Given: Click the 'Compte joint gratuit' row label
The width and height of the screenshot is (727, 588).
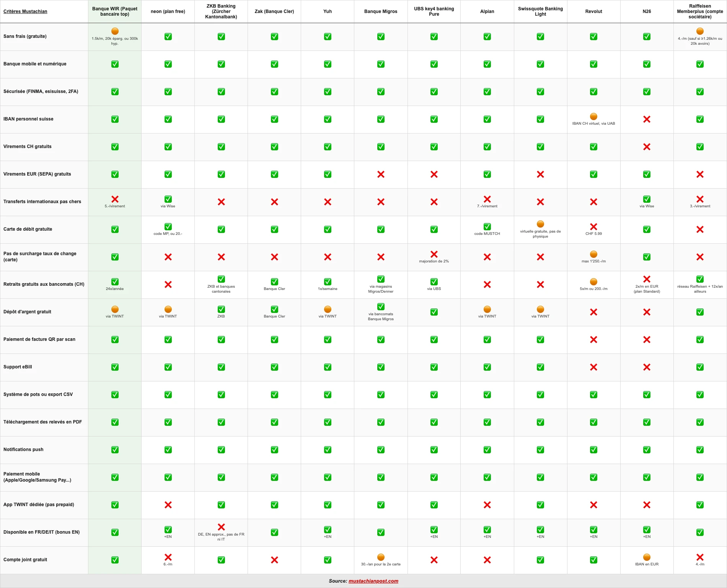Looking at the screenshot, I should (x=25, y=560).
